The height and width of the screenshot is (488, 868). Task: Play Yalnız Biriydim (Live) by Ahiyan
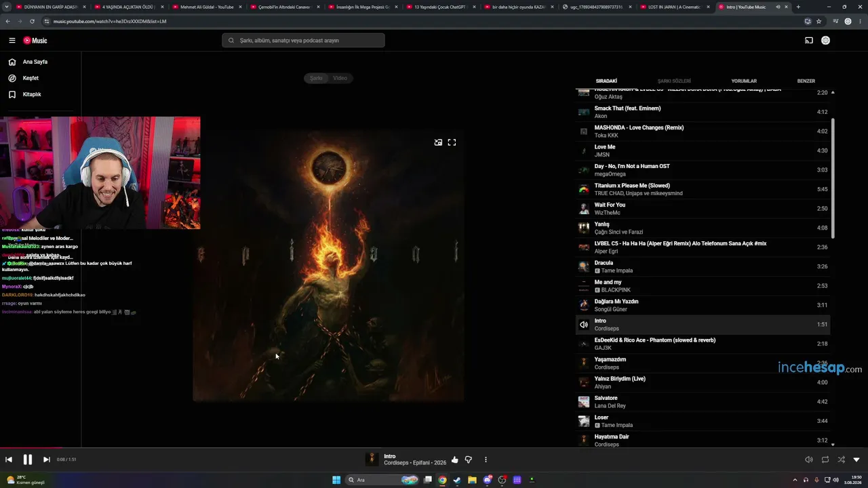[703, 382]
